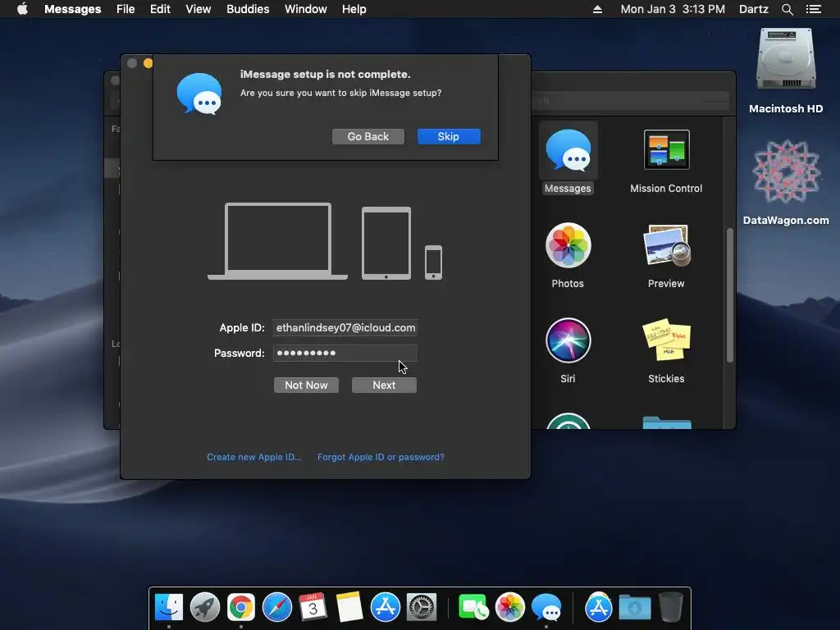Open the File menu
Screen dimensions: 840x630
[126, 9]
